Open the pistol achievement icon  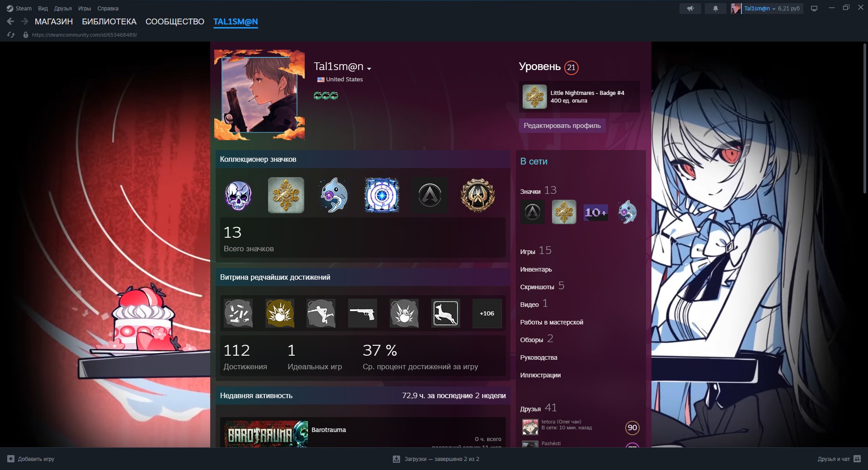[x=363, y=313]
